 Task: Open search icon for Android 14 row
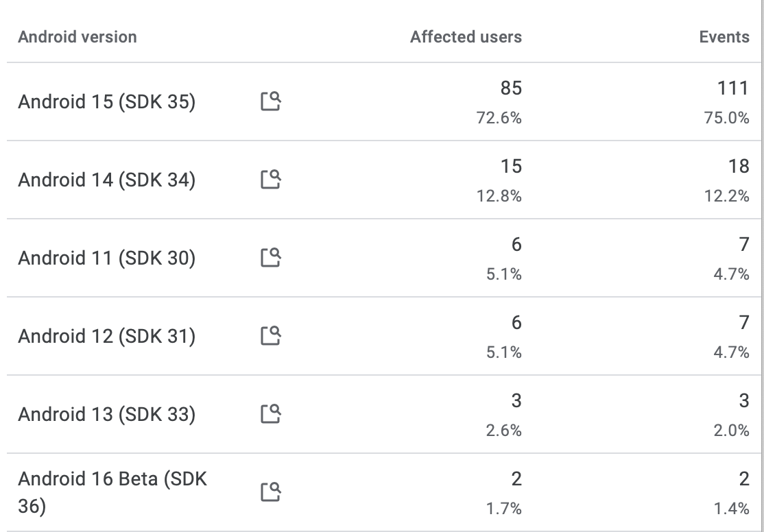pyautogui.click(x=271, y=180)
